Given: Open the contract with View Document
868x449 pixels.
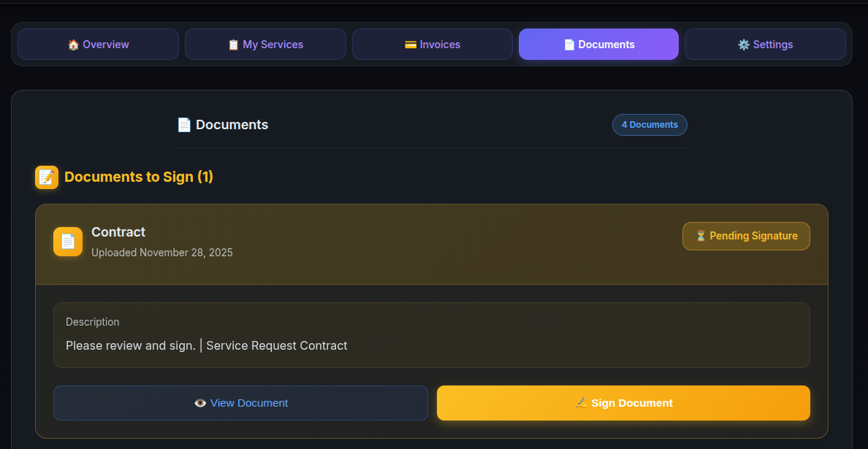Looking at the screenshot, I should (x=240, y=402).
